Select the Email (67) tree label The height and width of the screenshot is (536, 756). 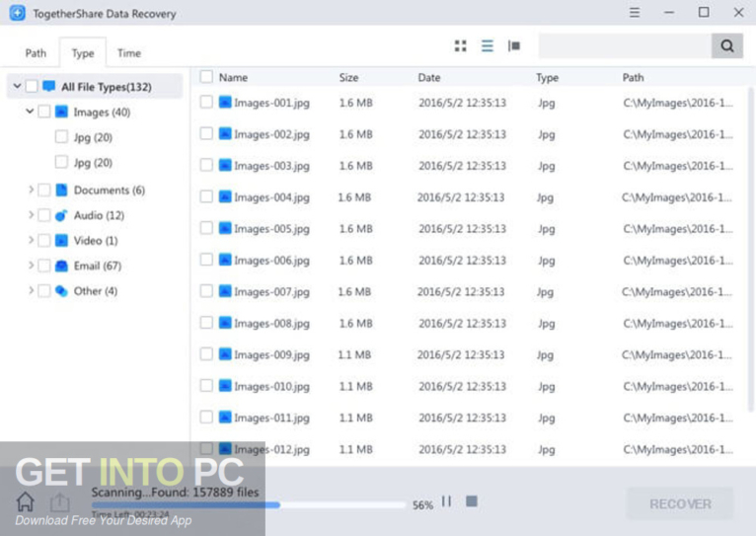coord(98,267)
